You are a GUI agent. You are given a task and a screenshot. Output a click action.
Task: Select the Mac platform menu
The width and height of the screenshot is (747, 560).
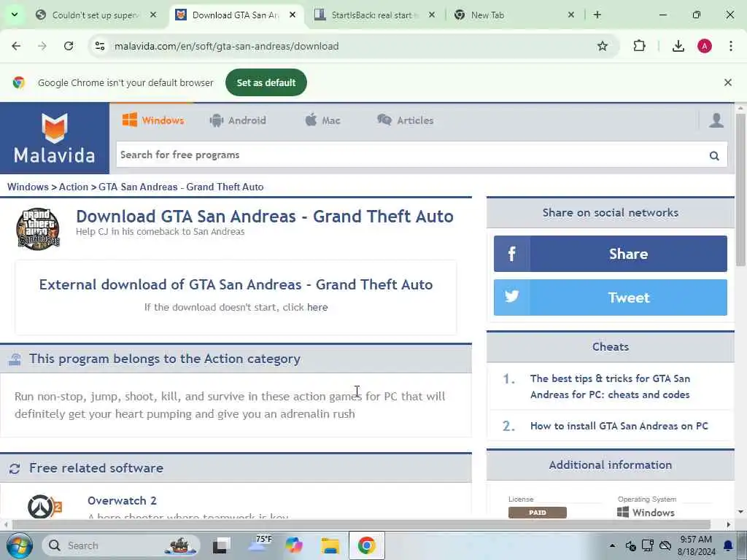pyautogui.click(x=323, y=120)
